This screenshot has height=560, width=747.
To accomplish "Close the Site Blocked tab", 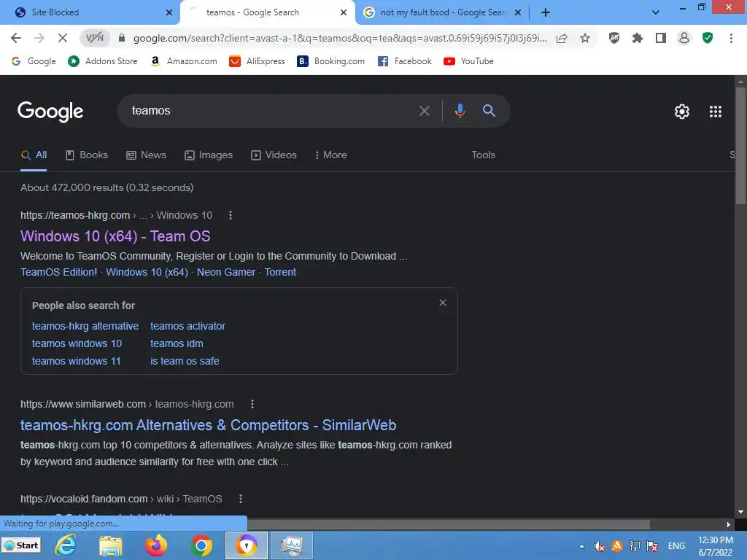I will click(x=169, y=12).
